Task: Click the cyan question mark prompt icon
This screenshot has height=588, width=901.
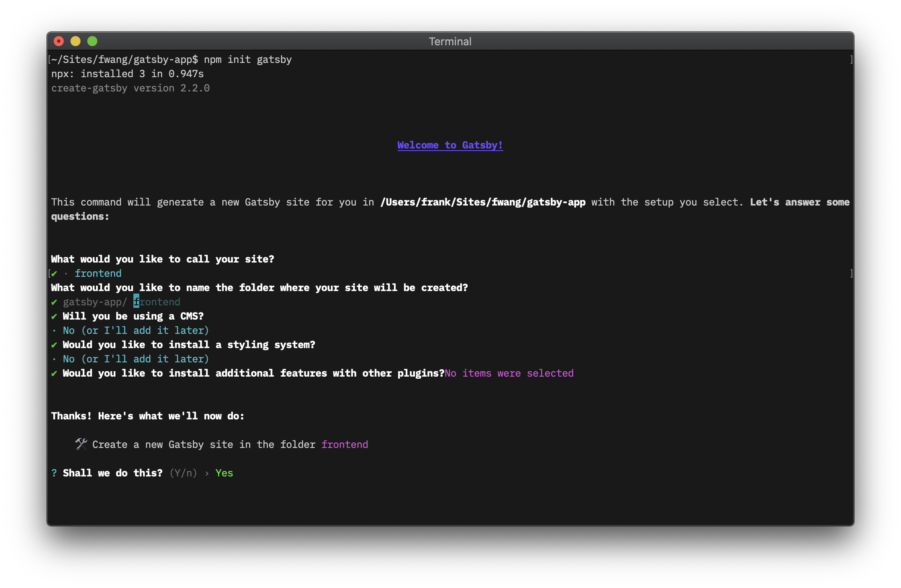Action: [x=54, y=473]
